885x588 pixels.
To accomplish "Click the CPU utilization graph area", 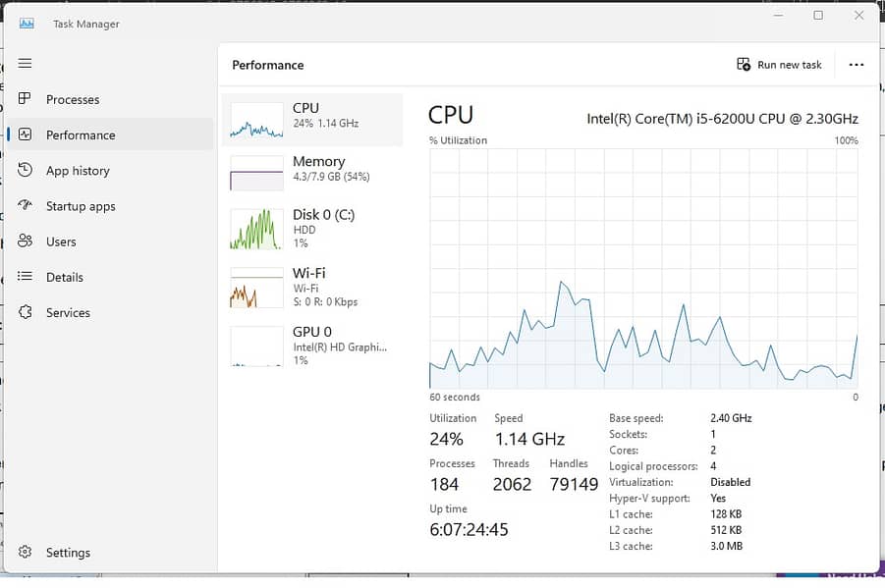I will pos(643,268).
